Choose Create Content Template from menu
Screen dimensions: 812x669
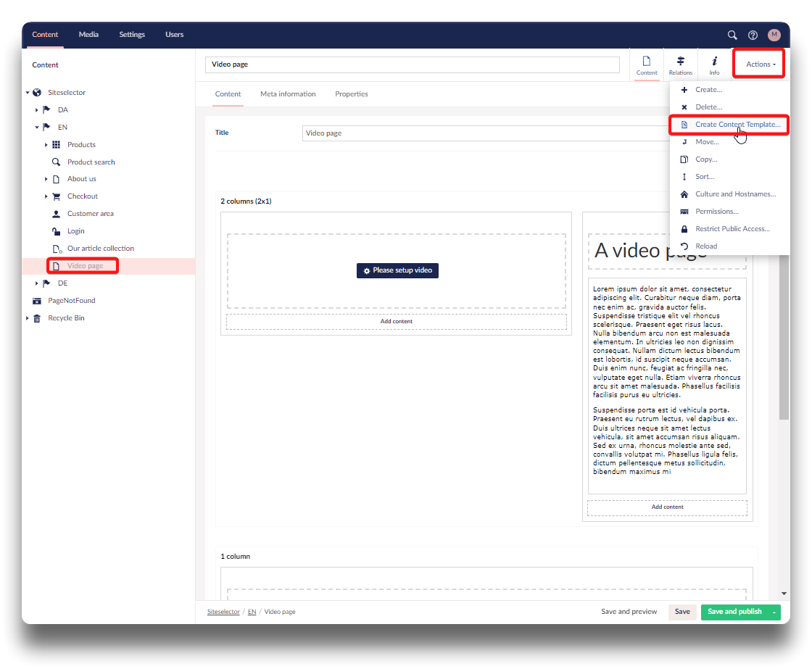tap(737, 125)
